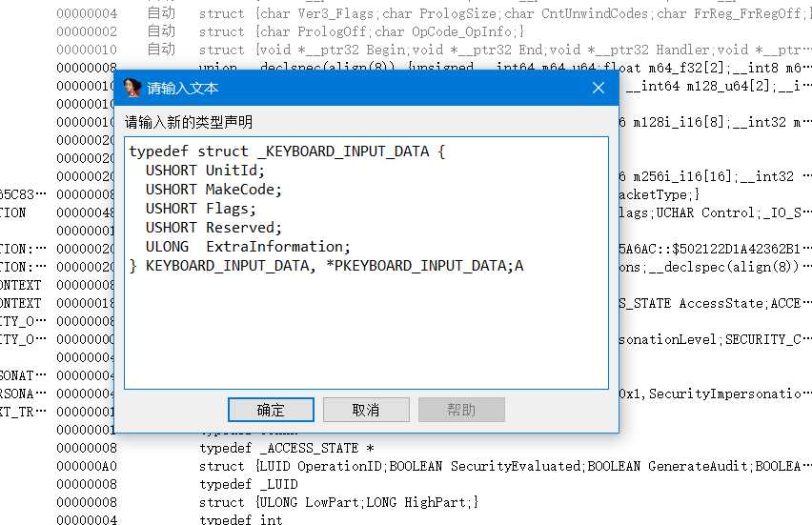The width and height of the screenshot is (812, 525).
Task: Close the 请输入文本 dialog
Action: pos(599,88)
